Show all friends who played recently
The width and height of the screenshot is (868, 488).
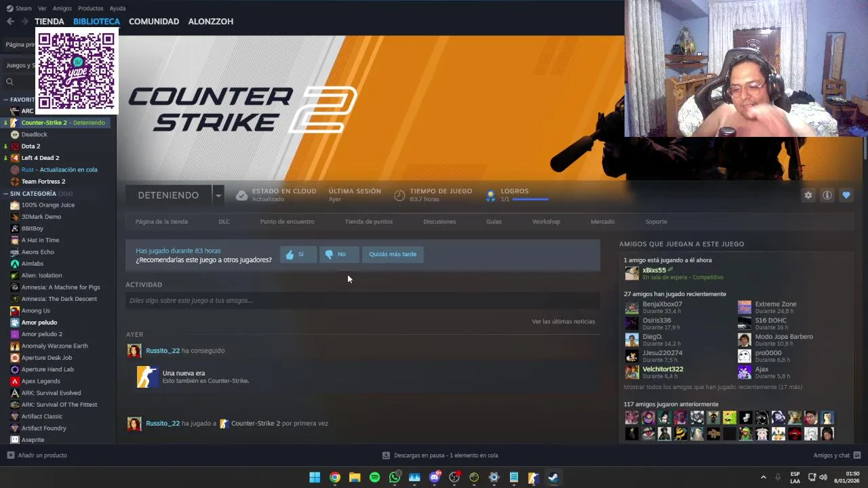[713, 387]
